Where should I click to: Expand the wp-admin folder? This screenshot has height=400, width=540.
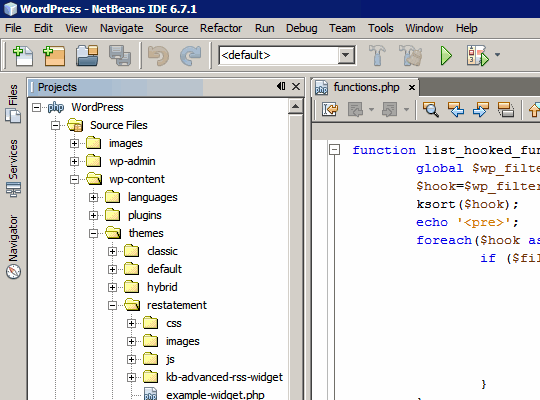(x=74, y=161)
